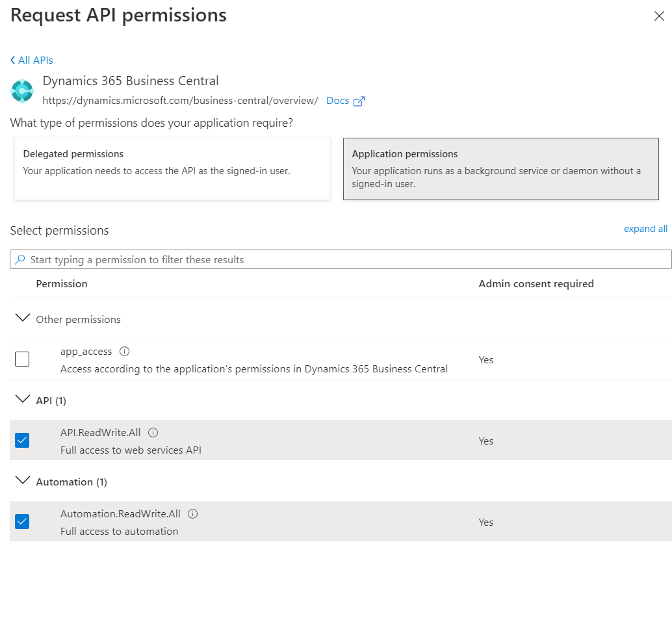Enable the app_access permission checkbox
This screenshot has height=620, width=672.
pos(22,359)
